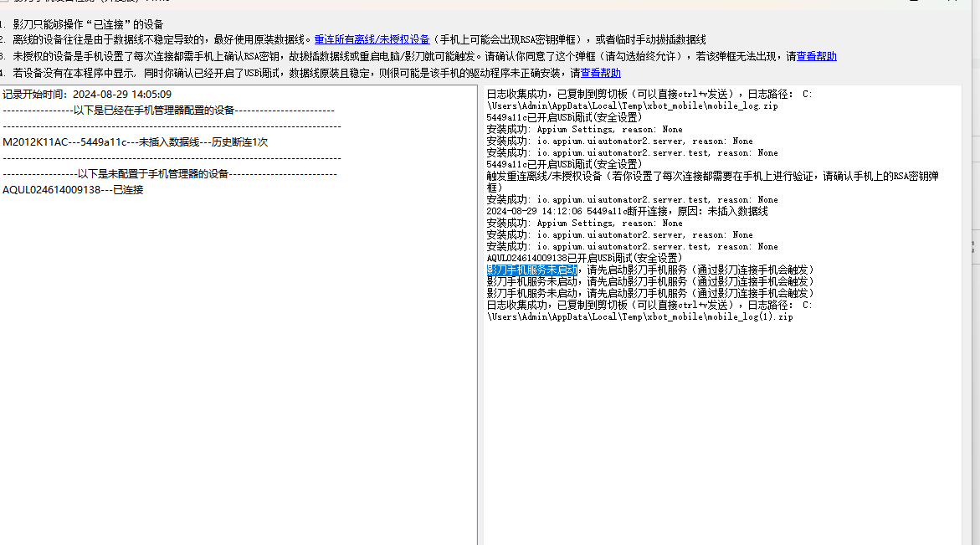980x545 pixels.
Task: Select device entry M2012K11AC---5449a11c
Action: coord(135,141)
